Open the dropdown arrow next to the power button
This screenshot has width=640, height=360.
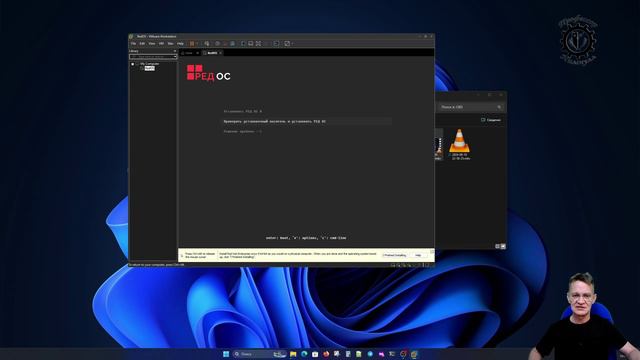(197, 43)
